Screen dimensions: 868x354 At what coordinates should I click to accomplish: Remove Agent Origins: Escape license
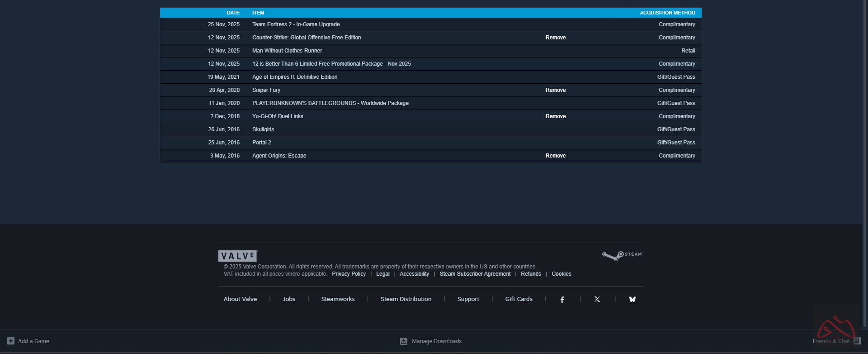[x=556, y=156]
